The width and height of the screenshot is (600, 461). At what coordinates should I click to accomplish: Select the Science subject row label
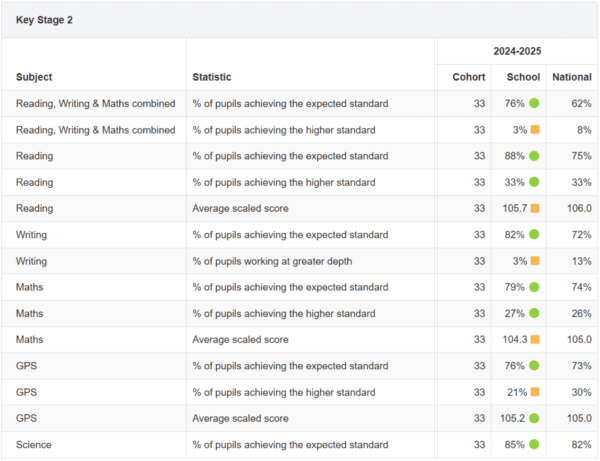click(x=35, y=445)
